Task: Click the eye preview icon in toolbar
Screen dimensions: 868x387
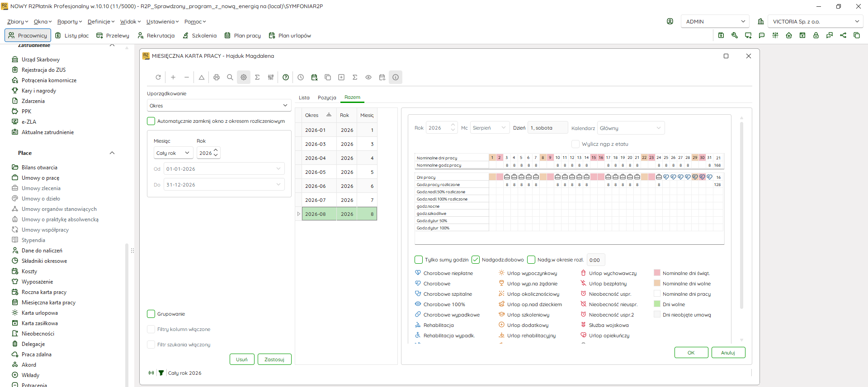Action: tap(368, 77)
